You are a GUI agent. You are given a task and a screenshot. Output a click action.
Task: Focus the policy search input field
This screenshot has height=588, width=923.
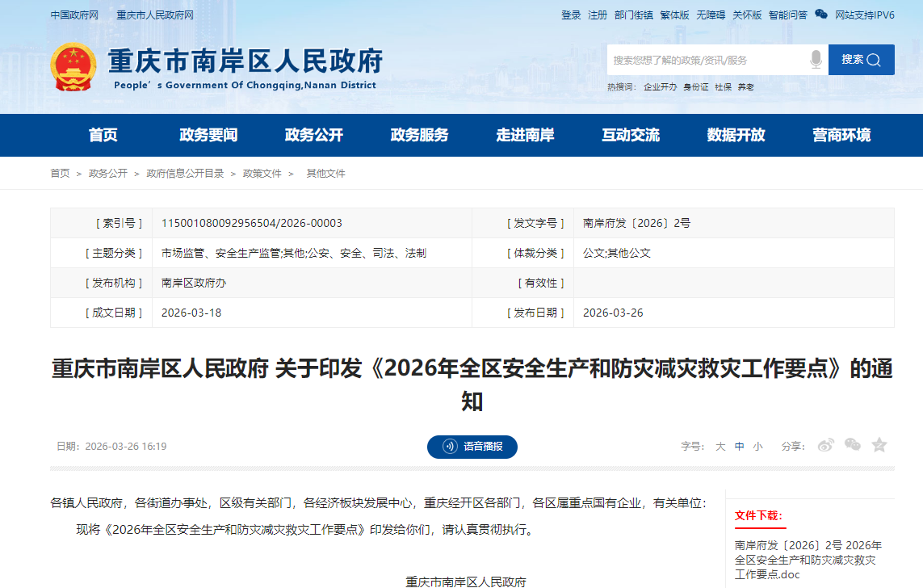pyautogui.click(x=707, y=60)
